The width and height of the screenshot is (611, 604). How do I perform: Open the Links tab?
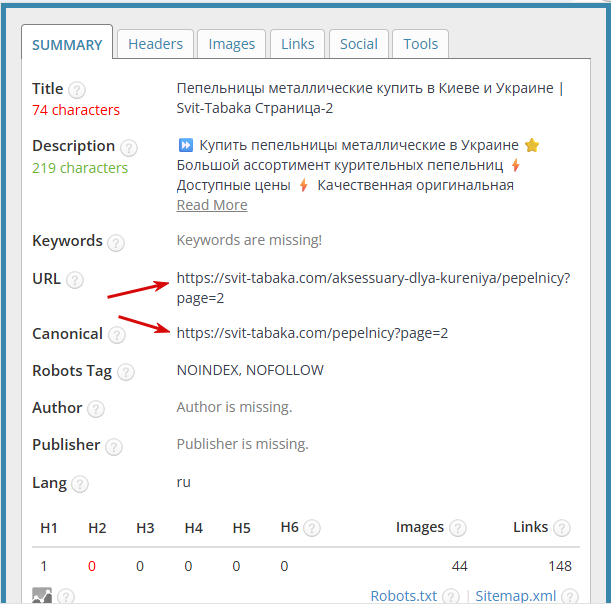pos(297,44)
